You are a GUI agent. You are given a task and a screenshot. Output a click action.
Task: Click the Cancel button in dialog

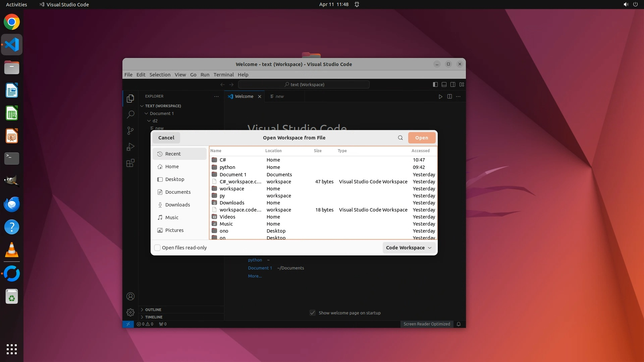coord(166,138)
